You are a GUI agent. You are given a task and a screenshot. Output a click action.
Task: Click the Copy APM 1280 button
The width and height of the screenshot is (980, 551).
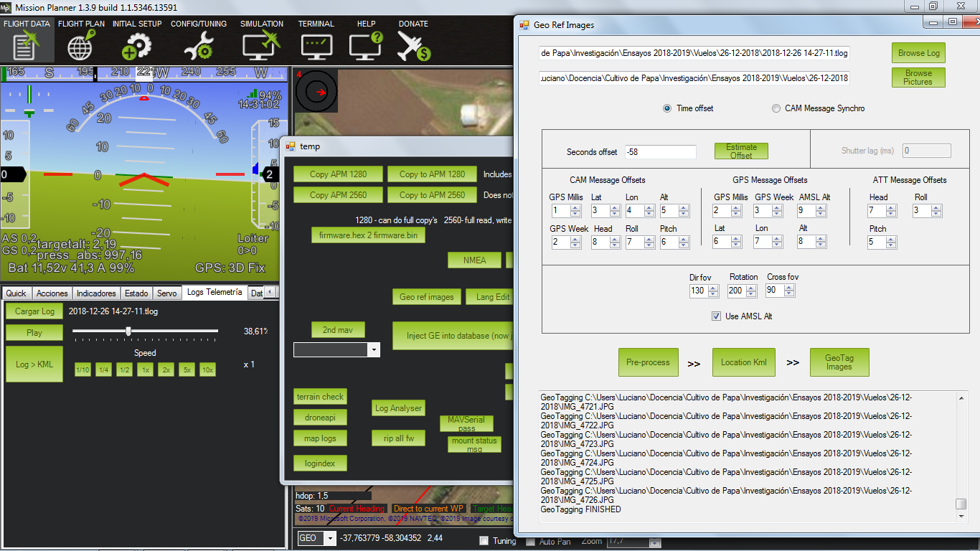point(338,174)
